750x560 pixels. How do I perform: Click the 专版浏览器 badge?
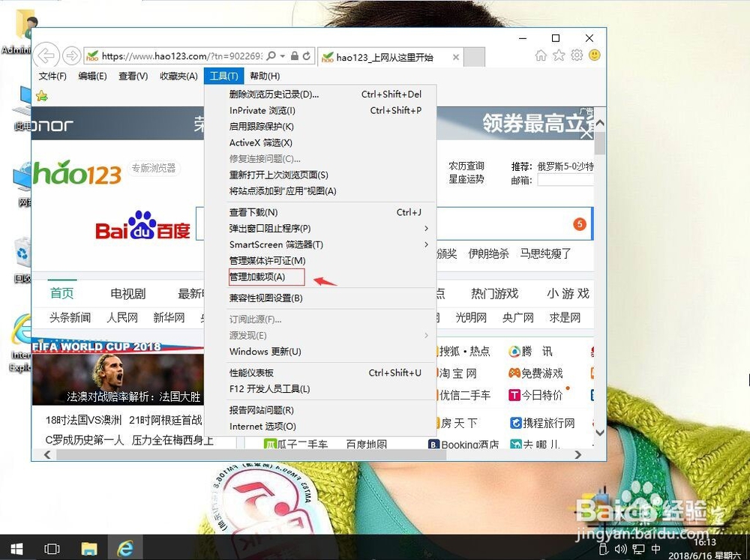click(x=154, y=168)
